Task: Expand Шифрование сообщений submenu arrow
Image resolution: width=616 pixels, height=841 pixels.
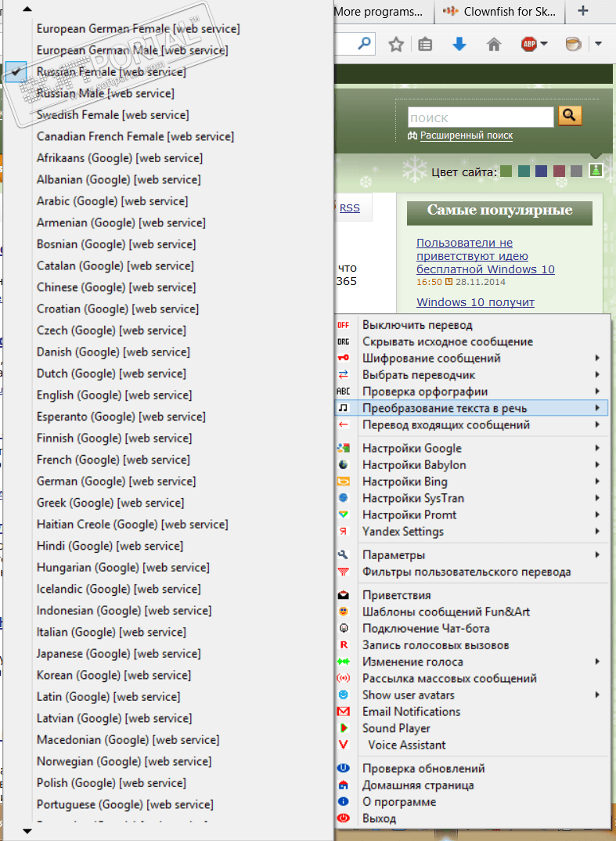Action: pyautogui.click(x=597, y=358)
